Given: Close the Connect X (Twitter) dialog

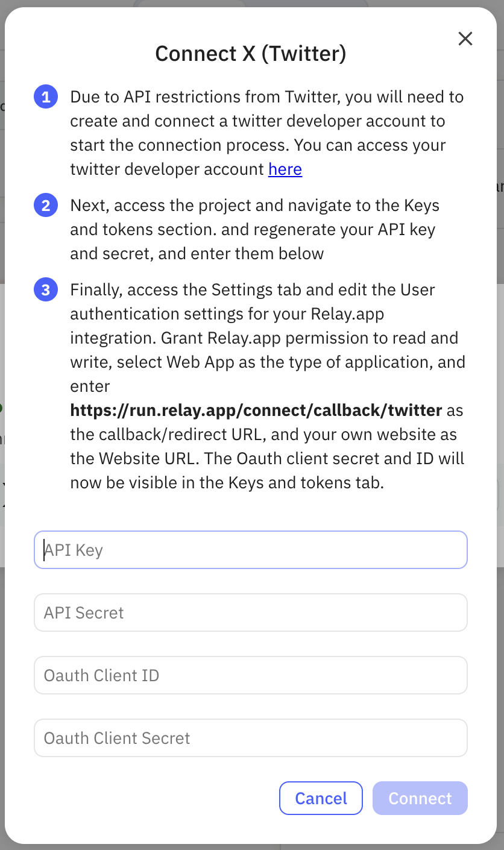Looking at the screenshot, I should 465,39.
